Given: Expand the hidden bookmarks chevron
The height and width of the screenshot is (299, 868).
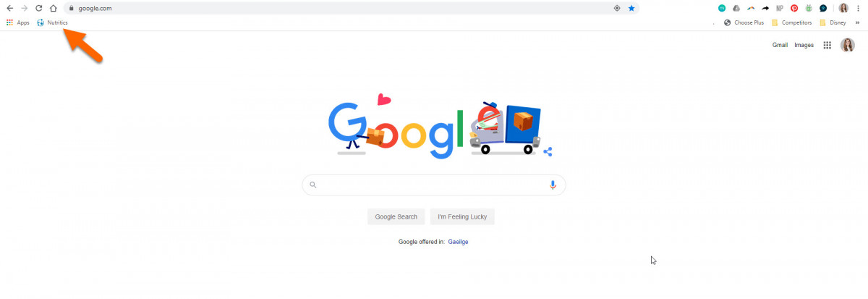Looking at the screenshot, I should 857,22.
